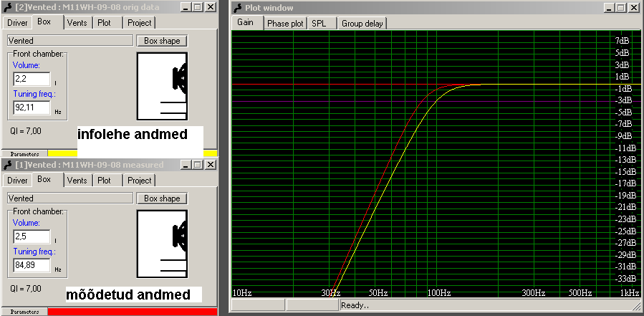Viewport: 644px width, 316px height.
Task: Click the Volume field showing 2,2
Action: point(32,79)
